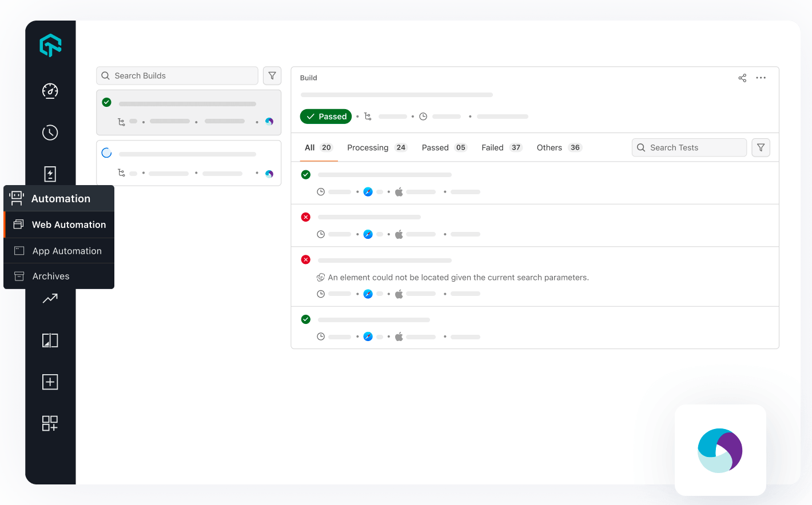Image resolution: width=812 pixels, height=505 pixels.
Task: Click the builds filter funnel icon
Action: tap(272, 75)
